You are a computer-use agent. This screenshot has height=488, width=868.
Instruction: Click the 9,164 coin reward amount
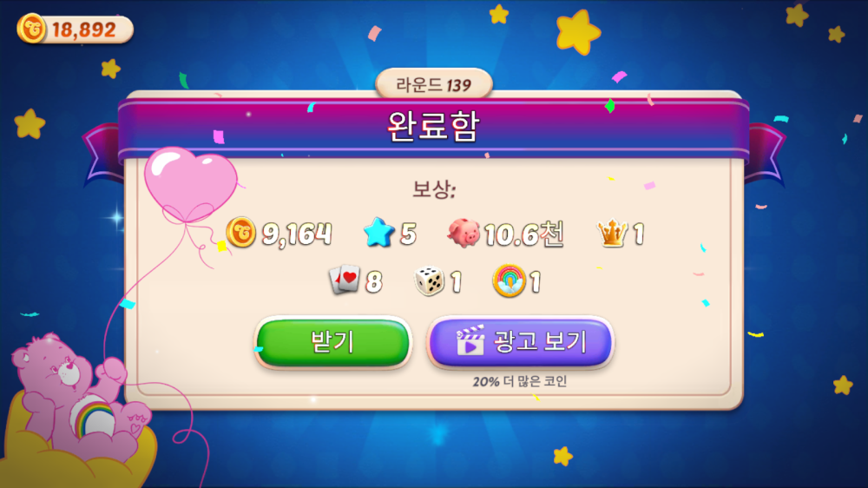click(297, 234)
